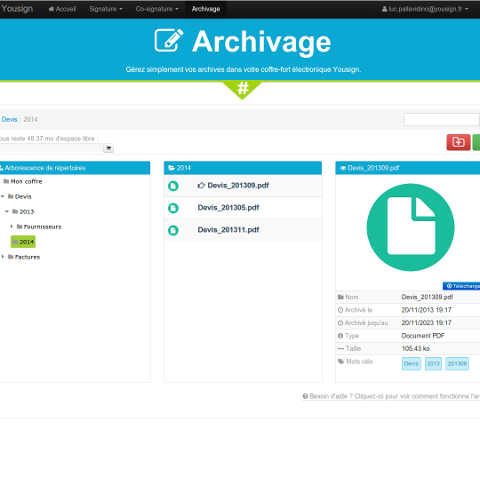Click the green button next to new folder

click(476, 142)
